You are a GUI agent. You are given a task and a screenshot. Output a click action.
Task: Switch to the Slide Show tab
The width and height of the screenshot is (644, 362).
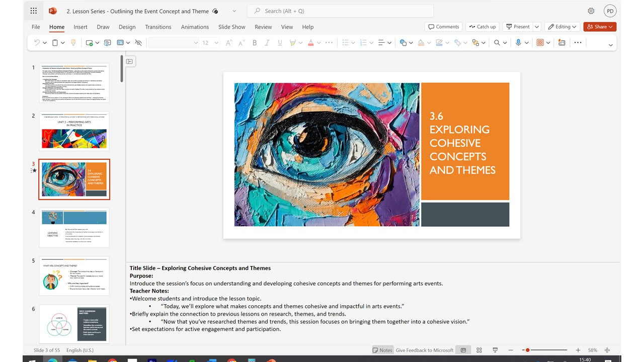[231, 27]
